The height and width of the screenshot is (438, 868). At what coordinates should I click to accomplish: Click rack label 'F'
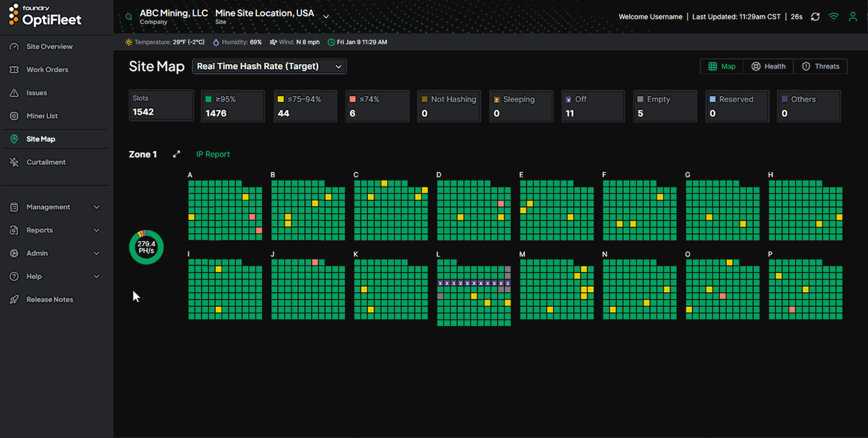(x=605, y=175)
